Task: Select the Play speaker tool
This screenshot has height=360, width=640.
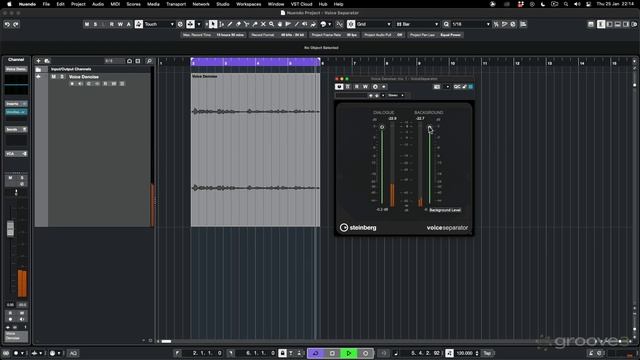Action: pyautogui.click(x=305, y=24)
